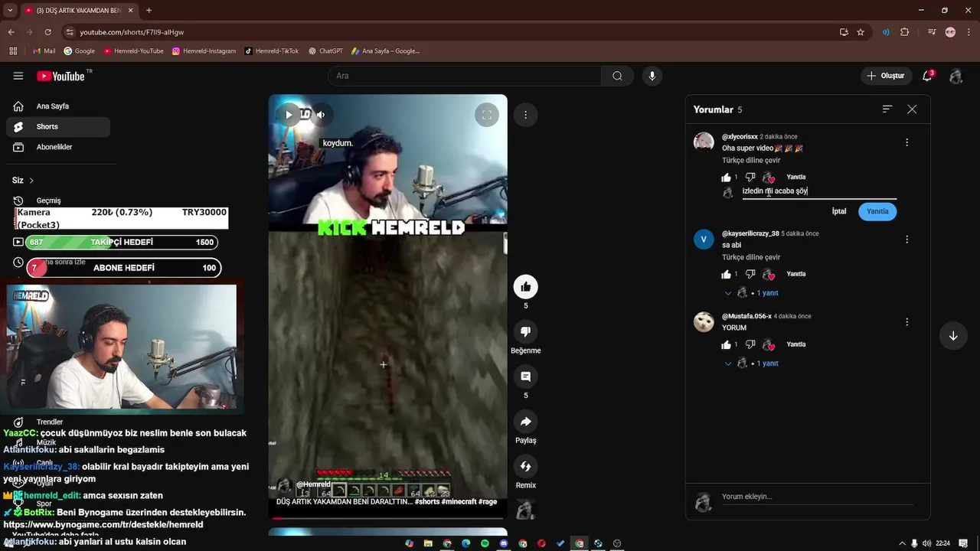Enter fullscreen on the Shorts player
980x551 pixels.
point(487,115)
